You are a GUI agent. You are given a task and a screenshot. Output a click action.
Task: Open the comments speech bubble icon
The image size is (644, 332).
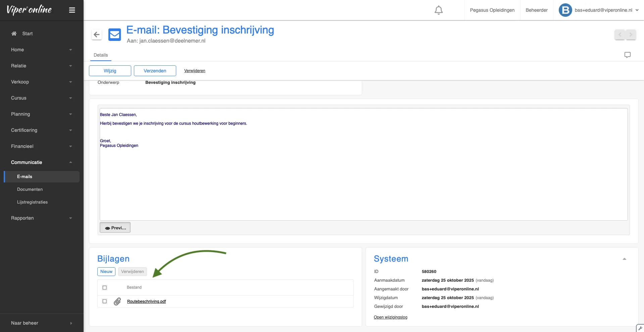(627, 55)
